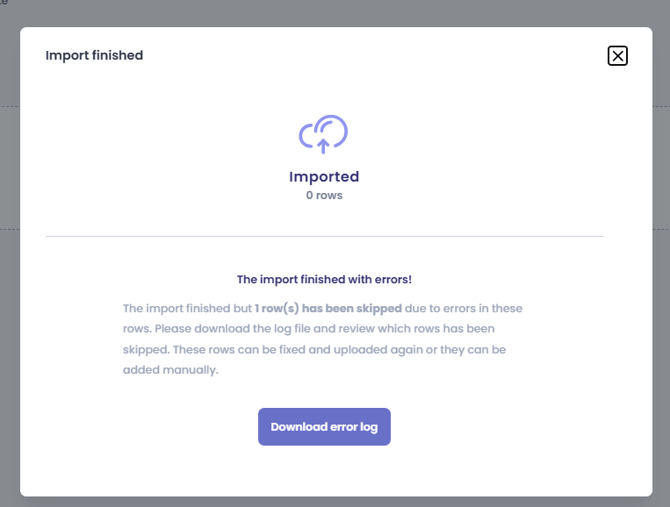Close the Import finished dialog
Viewport: 670px width, 507px height.
click(617, 56)
